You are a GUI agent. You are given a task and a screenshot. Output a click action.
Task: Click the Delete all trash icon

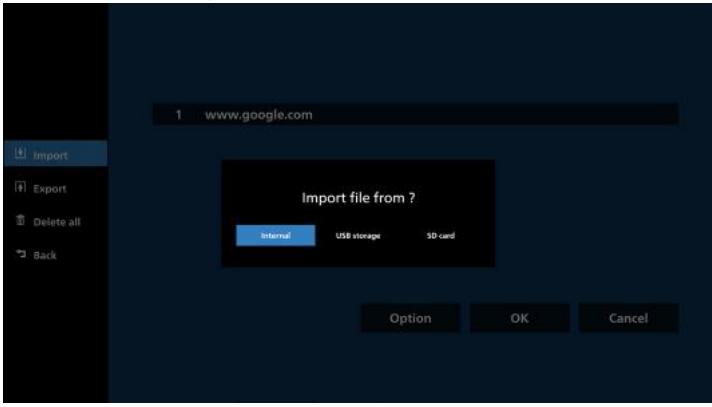coord(20,220)
